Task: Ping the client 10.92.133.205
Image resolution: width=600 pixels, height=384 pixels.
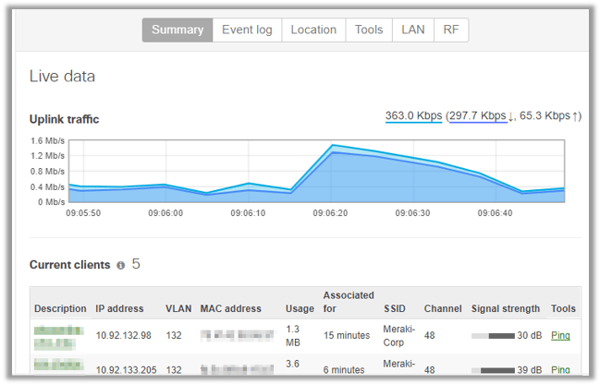Action: point(561,370)
